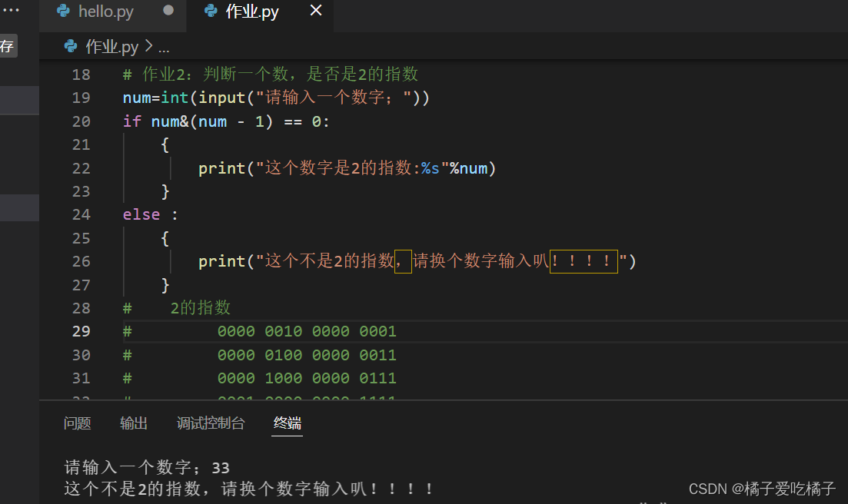Open the three-dots menu at top left

point(11,10)
